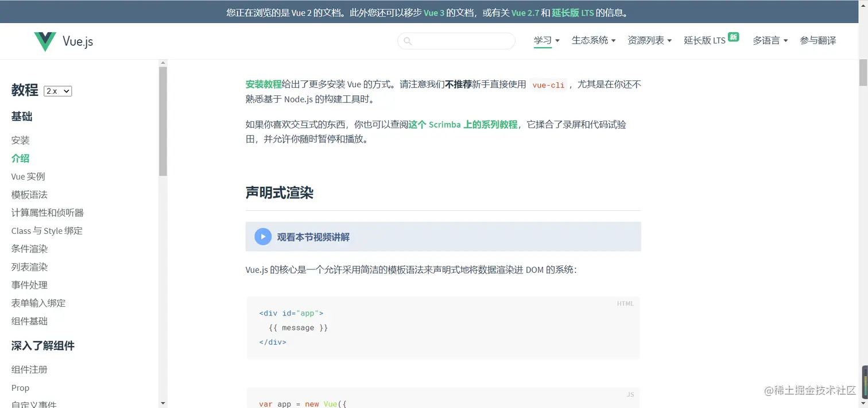Image resolution: width=868 pixels, height=408 pixels.
Task: Click the div id="app" code line
Action: [292, 313]
